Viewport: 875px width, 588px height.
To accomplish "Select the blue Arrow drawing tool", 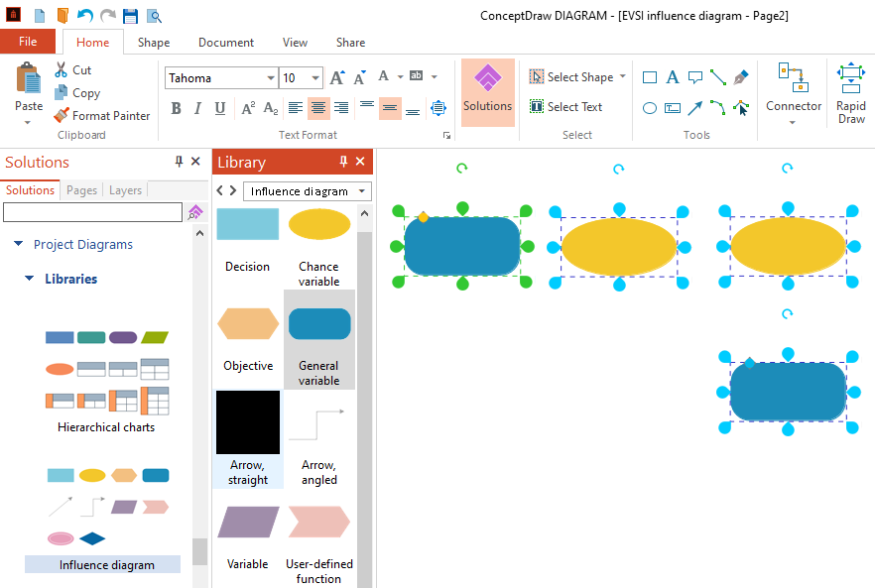I will [694, 108].
